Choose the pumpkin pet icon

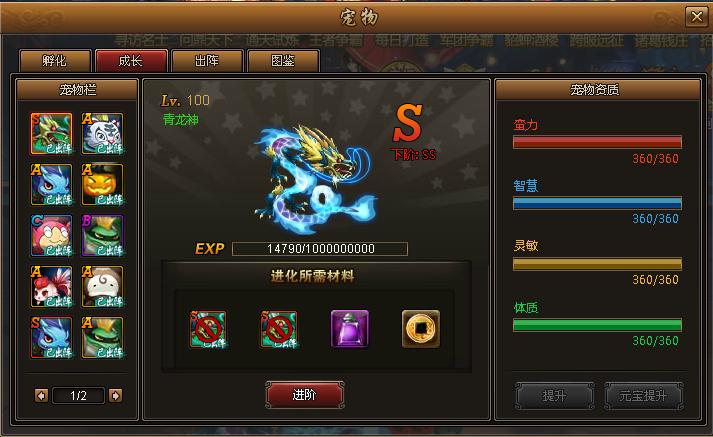pos(102,185)
